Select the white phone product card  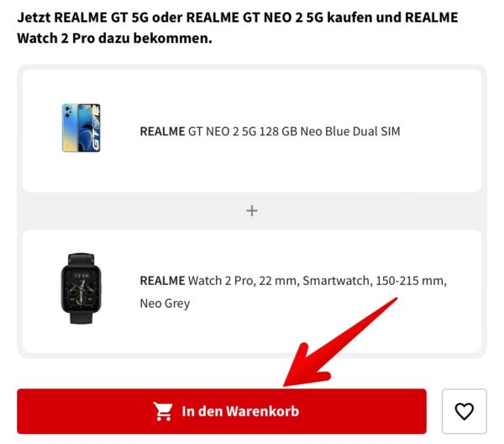point(252,130)
